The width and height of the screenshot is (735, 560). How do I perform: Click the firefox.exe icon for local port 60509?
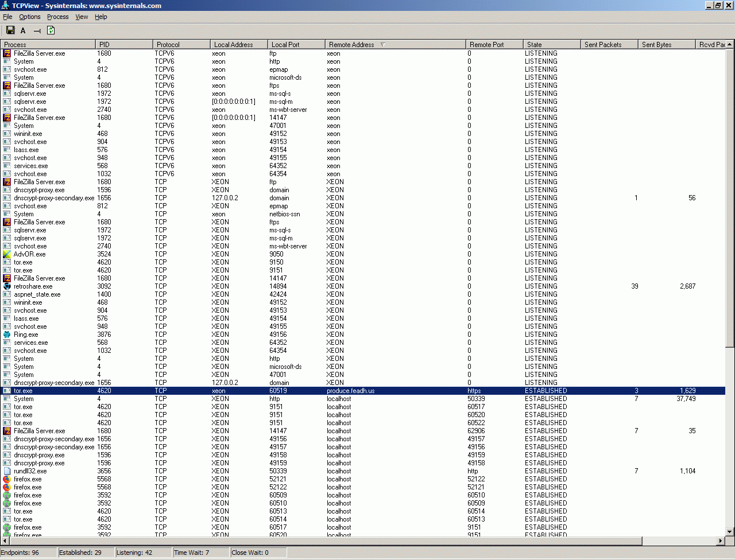[7, 495]
